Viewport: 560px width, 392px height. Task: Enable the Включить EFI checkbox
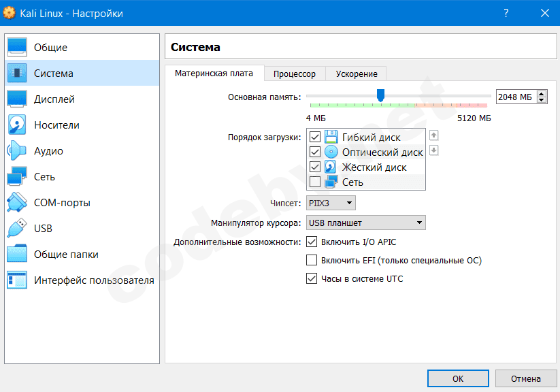point(312,260)
